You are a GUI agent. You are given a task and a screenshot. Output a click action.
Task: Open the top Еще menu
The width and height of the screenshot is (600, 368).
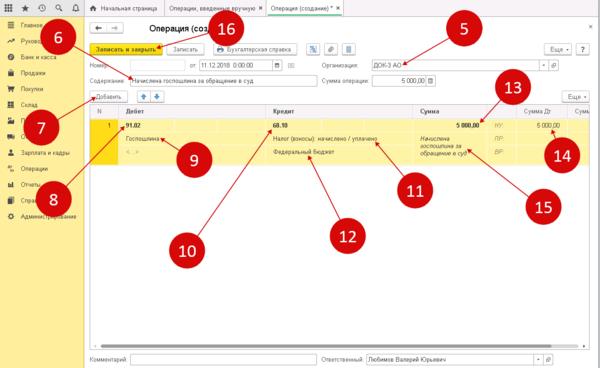click(x=558, y=49)
